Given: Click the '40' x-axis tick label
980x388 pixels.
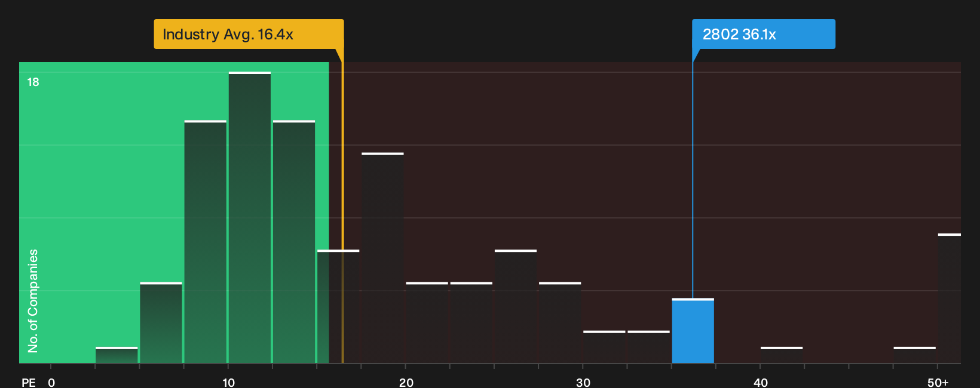Looking at the screenshot, I should point(761,383).
